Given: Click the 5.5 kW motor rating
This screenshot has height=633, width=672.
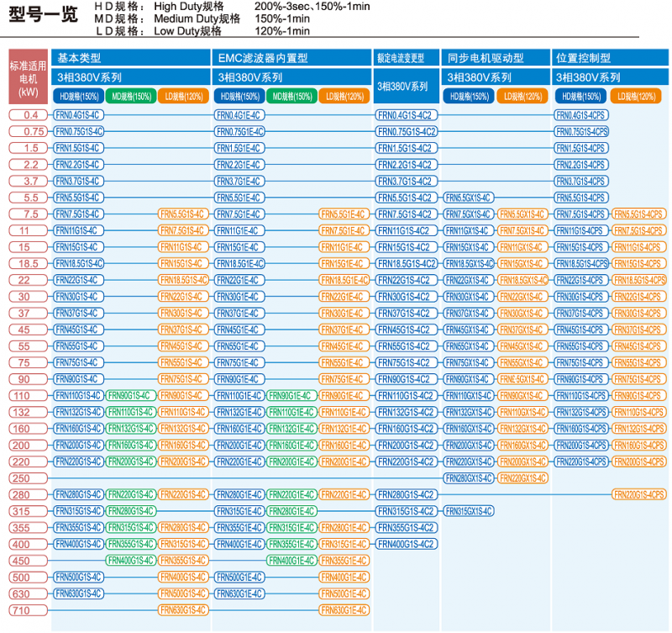Looking at the screenshot, I should tap(29, 198).
